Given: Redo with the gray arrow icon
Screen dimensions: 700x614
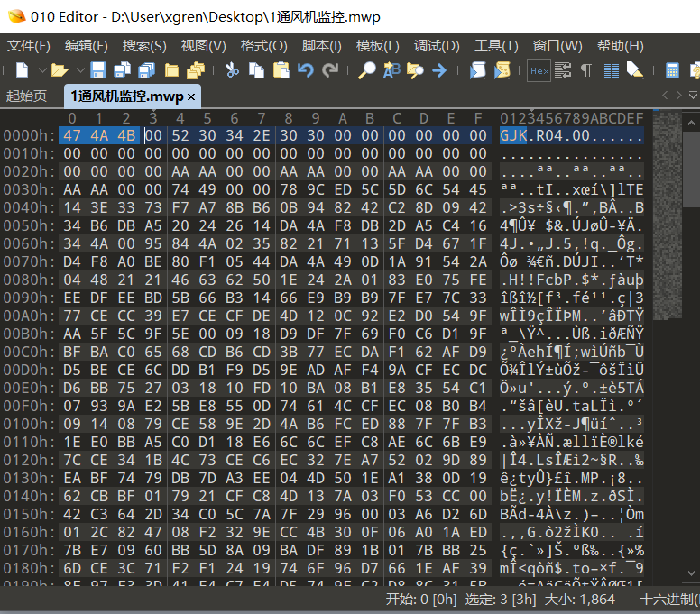Looking at the screenshot, I should point(330,70).
